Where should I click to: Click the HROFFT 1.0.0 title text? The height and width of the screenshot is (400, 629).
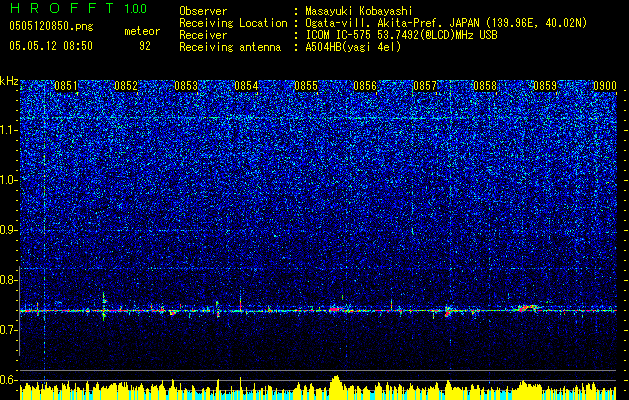click(x=78, y=8)
